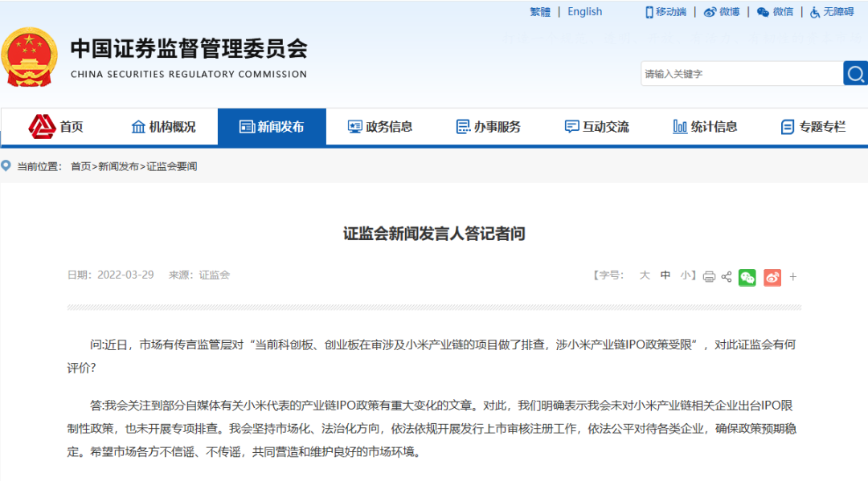Open 统计信息 navigation tab
Screen dimensions: 868x481
tap(705, 127)
